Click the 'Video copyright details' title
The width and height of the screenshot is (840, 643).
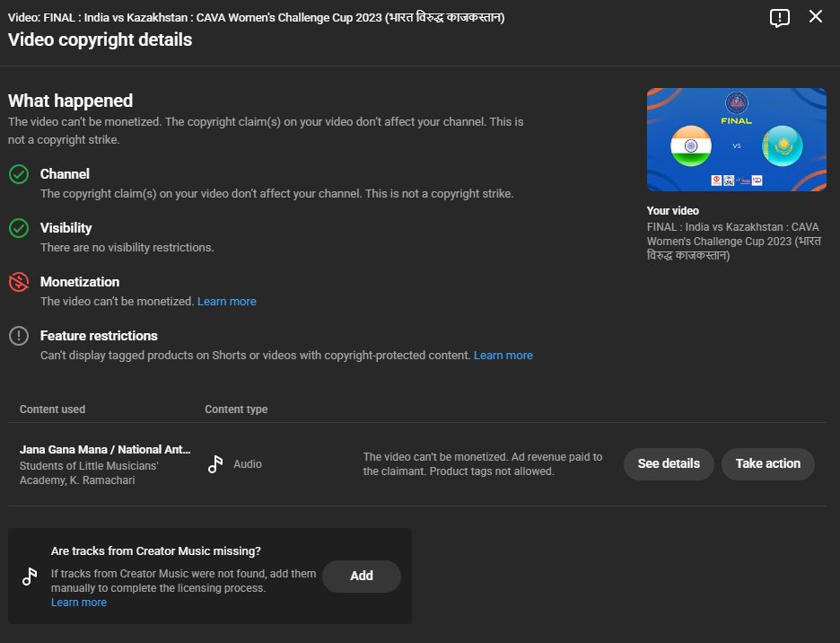[x=101, y=40]
